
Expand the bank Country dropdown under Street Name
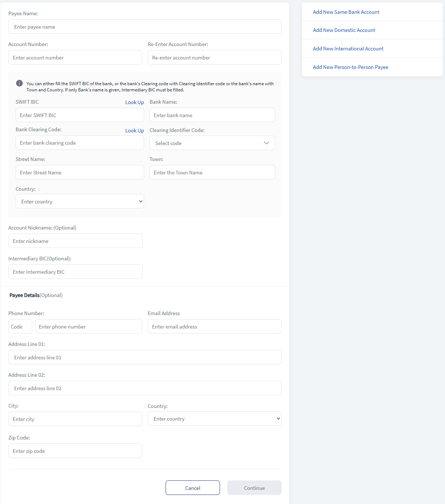pos(80,201)
